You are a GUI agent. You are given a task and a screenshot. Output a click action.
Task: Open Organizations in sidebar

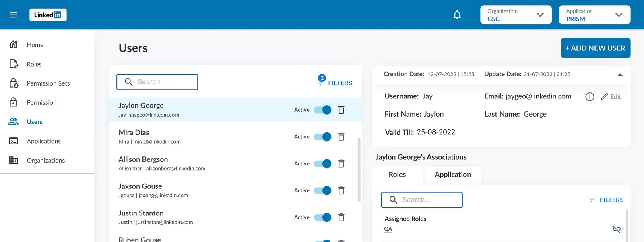coord(45,160)
